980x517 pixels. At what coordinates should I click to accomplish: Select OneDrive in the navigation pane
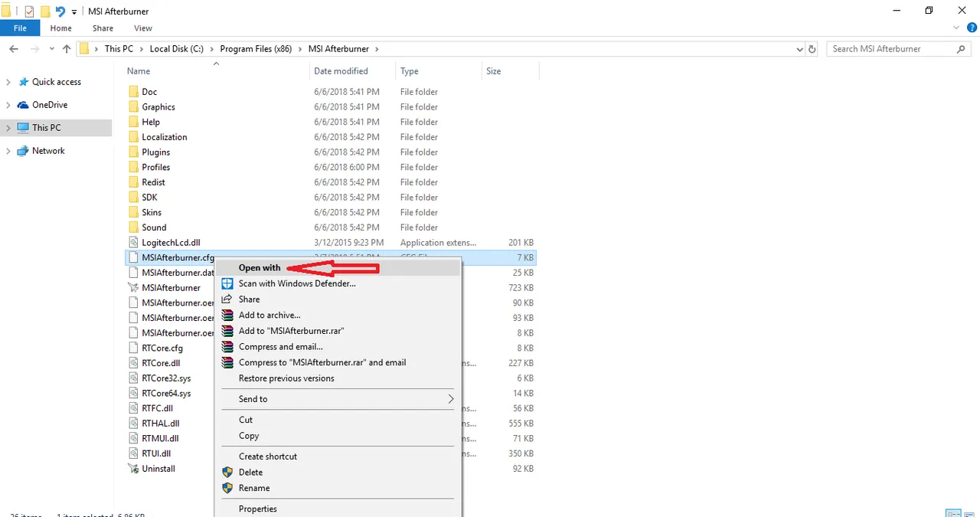click(50, 105)
